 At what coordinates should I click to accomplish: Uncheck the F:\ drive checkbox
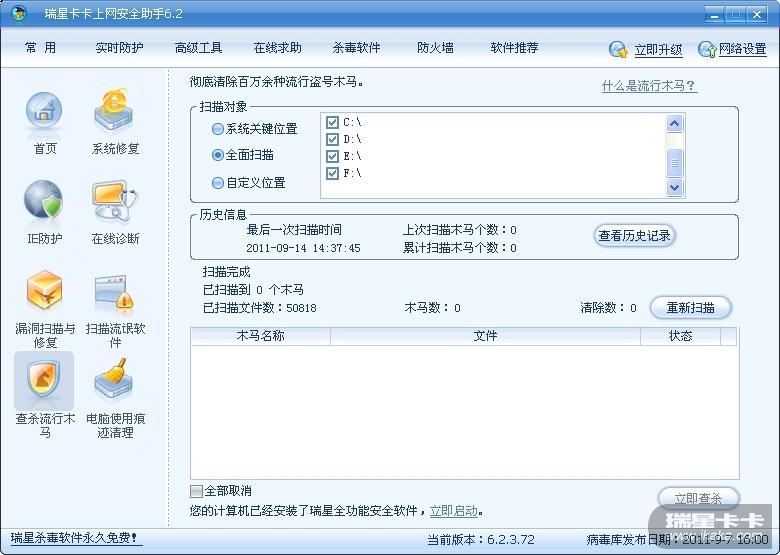click(x=332, y=173)
